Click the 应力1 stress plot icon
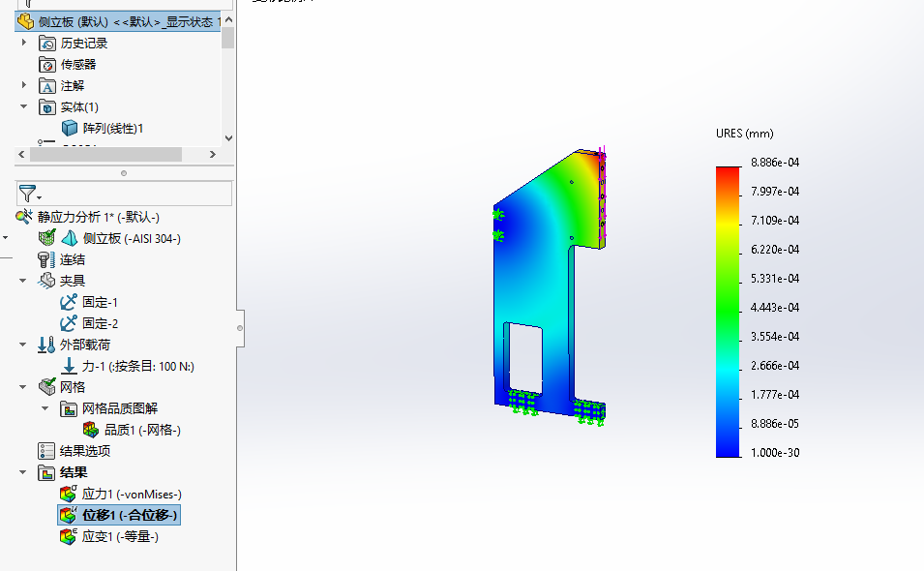This screenshot has height=571, width=924. click(x=69, y=494)
